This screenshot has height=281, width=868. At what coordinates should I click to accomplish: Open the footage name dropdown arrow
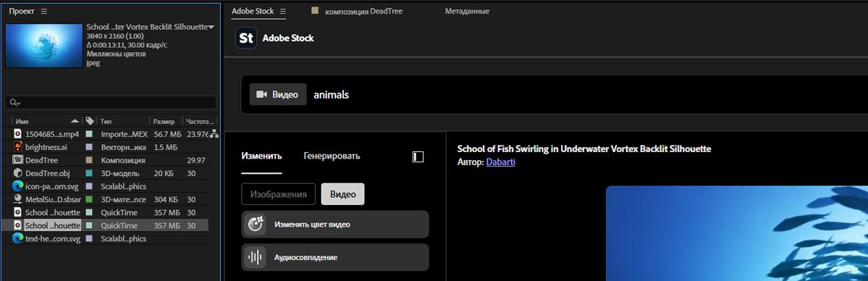click(211, 27)
